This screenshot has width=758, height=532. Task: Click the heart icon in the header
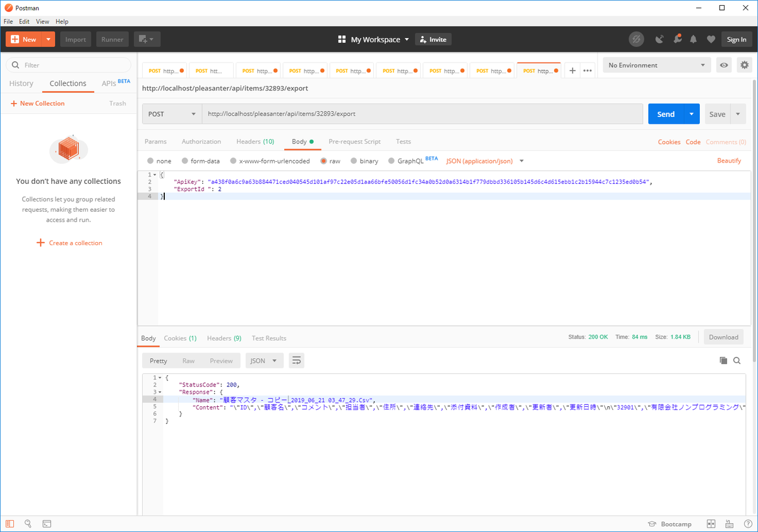click(711, 39)
